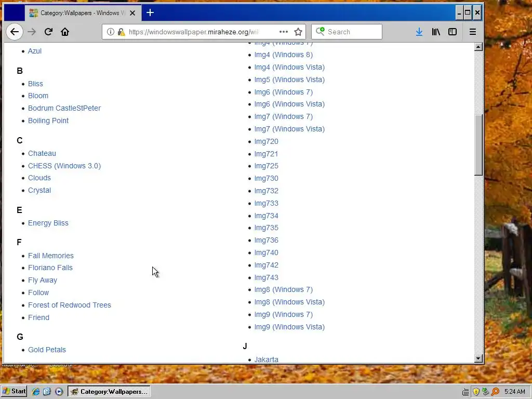Focus the Search box in toolbar
Image resolution: width=532 pixels, height=399 pixels.
pos(347,32)
